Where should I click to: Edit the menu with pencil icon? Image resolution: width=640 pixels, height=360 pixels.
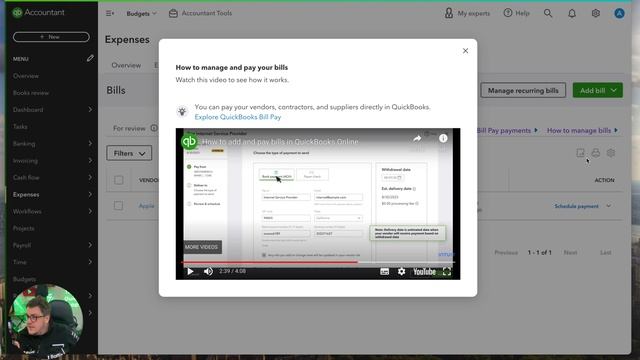pos(90,58)
